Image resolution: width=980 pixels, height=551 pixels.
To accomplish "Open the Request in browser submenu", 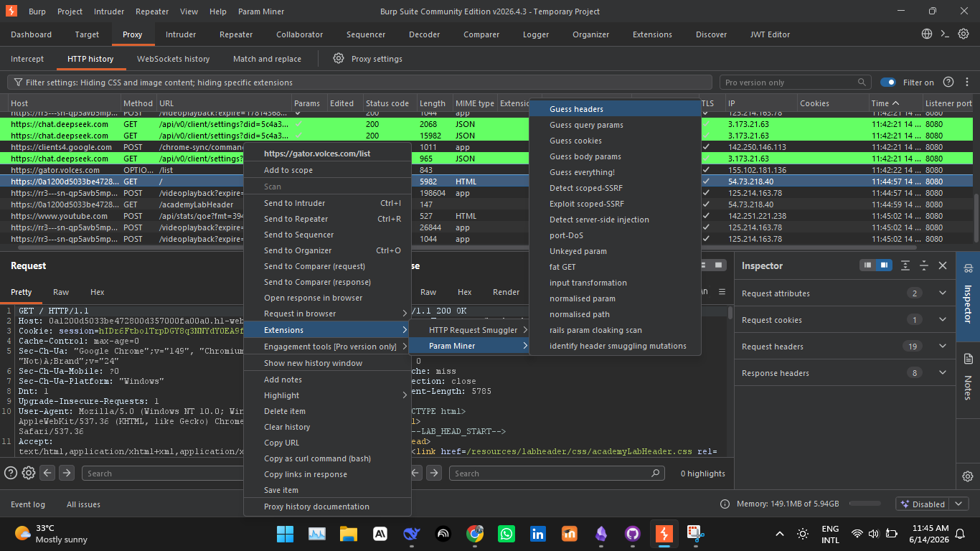I will (327, 314).
